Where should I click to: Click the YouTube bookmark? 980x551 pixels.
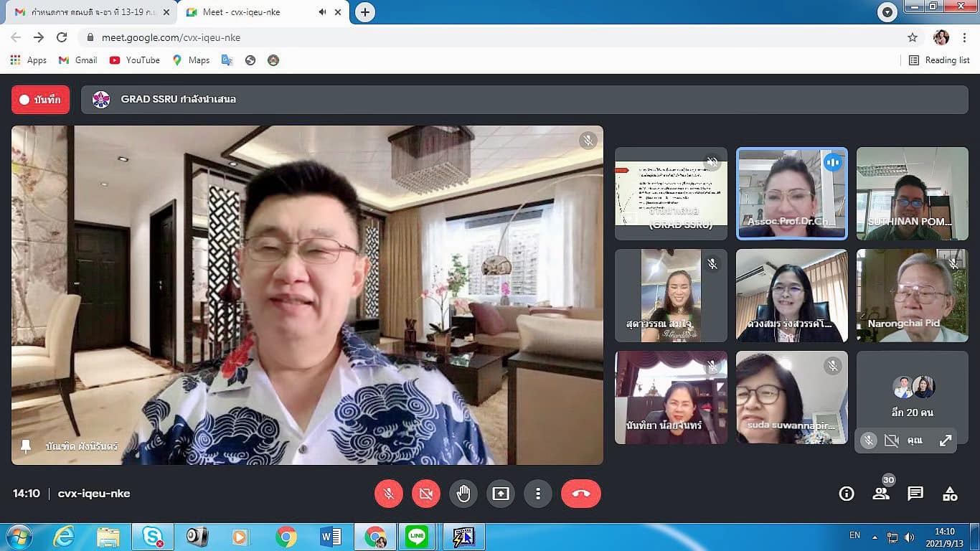click(135, 60)
